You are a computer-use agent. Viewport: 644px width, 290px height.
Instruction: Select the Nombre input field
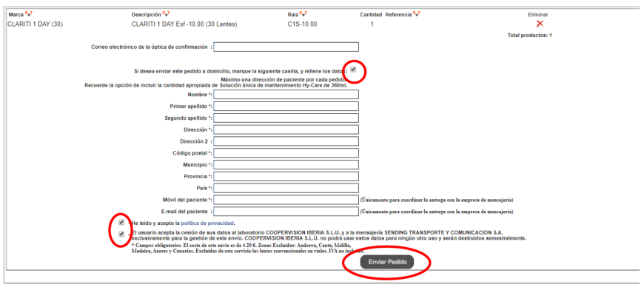click(286, 95)
